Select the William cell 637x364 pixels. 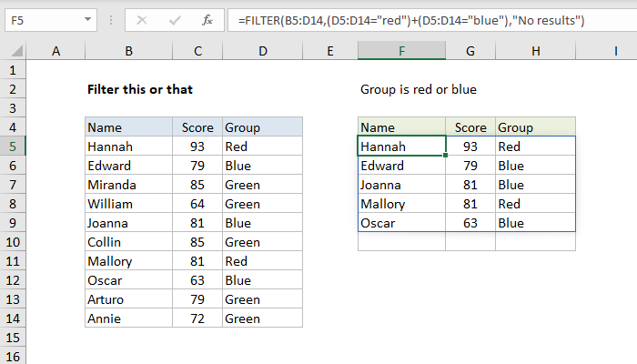[x=129, y=204]
